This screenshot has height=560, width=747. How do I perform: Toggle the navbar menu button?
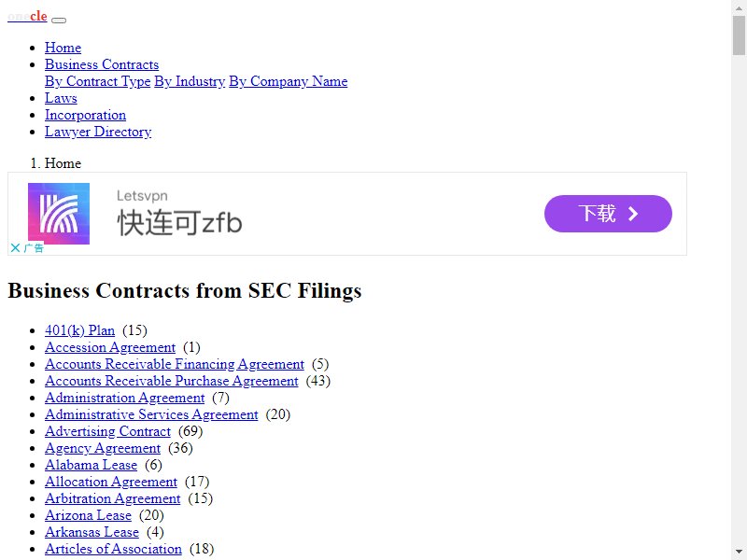tap(59, 20)
